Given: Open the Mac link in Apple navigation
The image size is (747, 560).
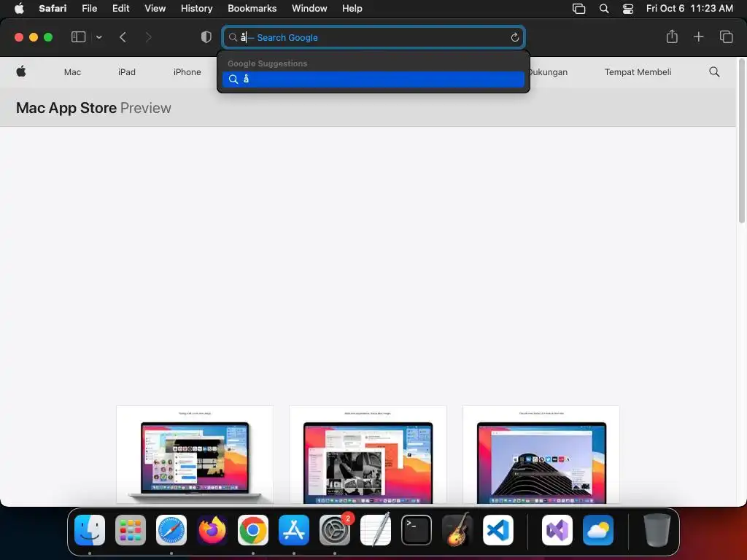Looking at the screenshot, I should (72, 72).
